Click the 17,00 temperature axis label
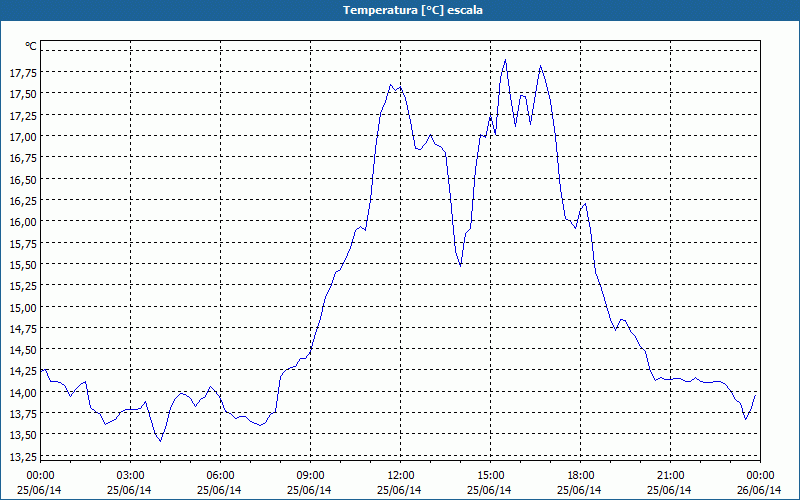Viewport: 800px width, 500px height. tap(23, 137)
